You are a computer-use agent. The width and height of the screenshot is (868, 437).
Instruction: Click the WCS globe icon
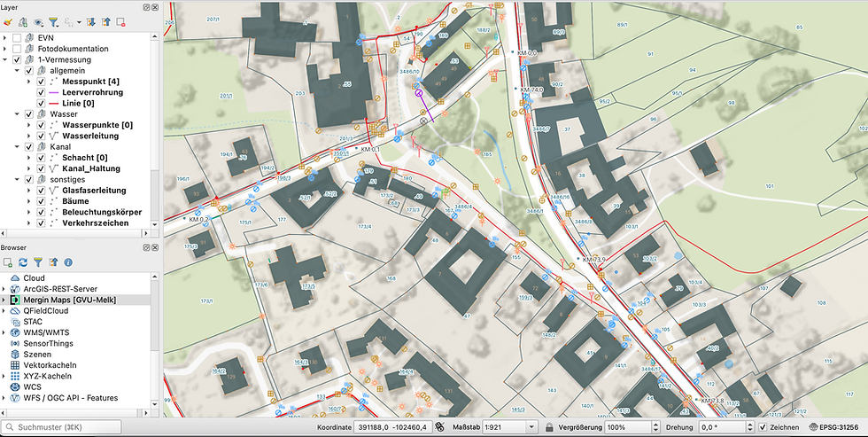(14, 386)
